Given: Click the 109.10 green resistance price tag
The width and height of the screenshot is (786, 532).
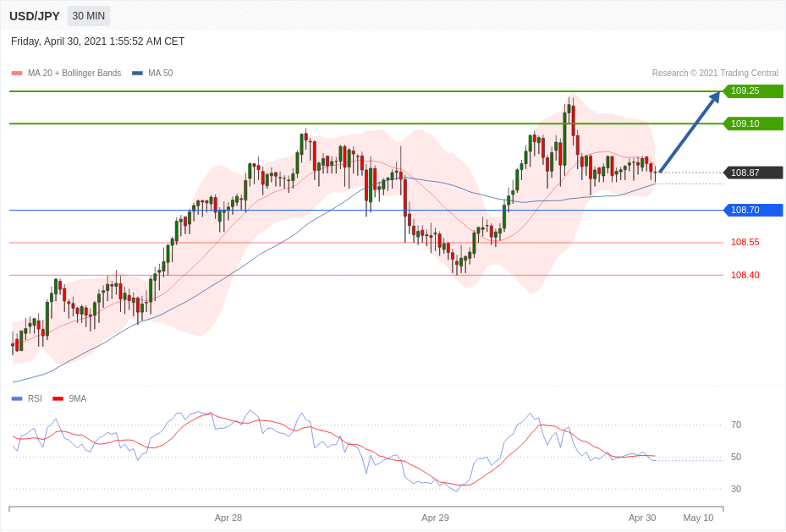Looking at the screenshot, I should tap(752, 123).
